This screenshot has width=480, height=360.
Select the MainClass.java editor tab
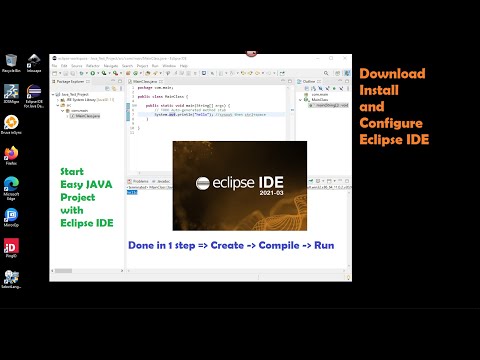point(145,81)
